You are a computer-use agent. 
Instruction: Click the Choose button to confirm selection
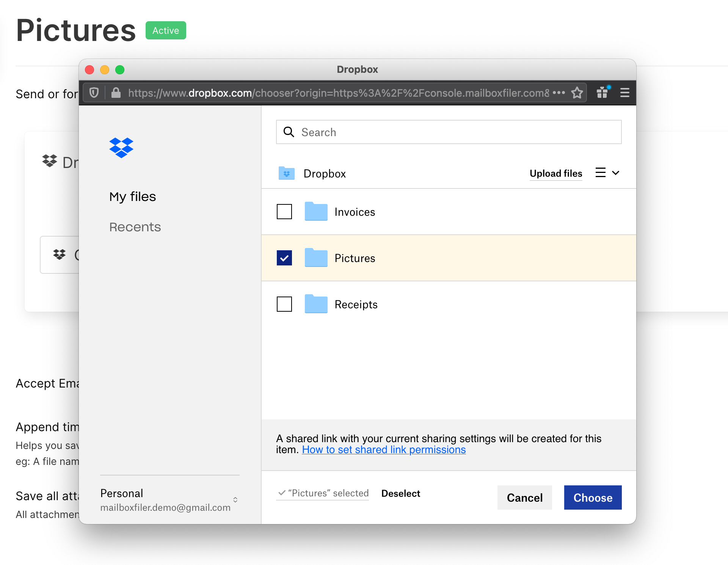tap(593, 497)
